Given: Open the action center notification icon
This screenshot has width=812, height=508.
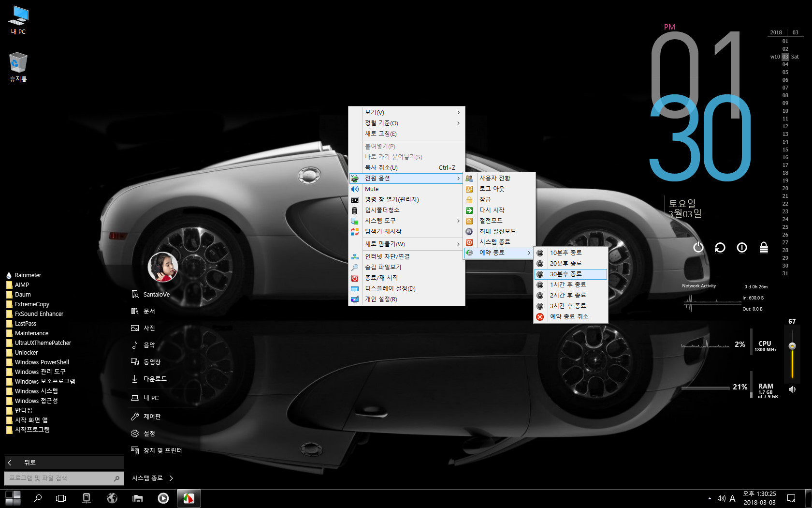Looking at the screenshot, I should (791, 498).
